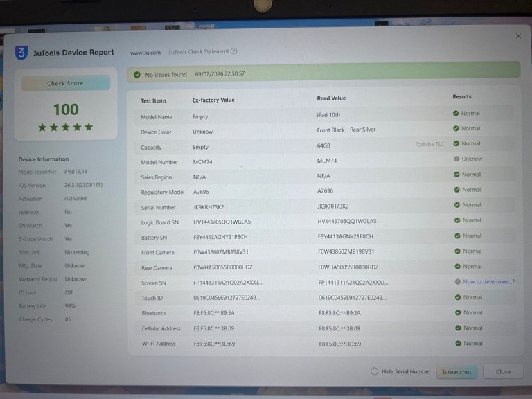Select the read value Front Black, Rear Silver
The height and width of the screenshot is (399, 532).
(x=346, y=130)
